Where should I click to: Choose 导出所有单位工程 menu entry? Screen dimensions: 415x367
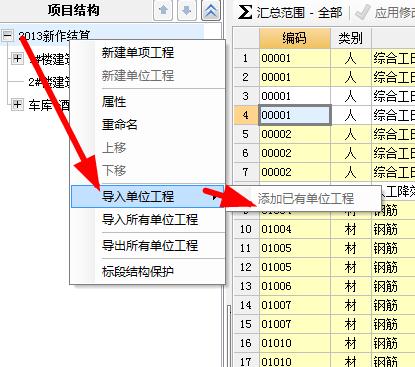(150, 246)
